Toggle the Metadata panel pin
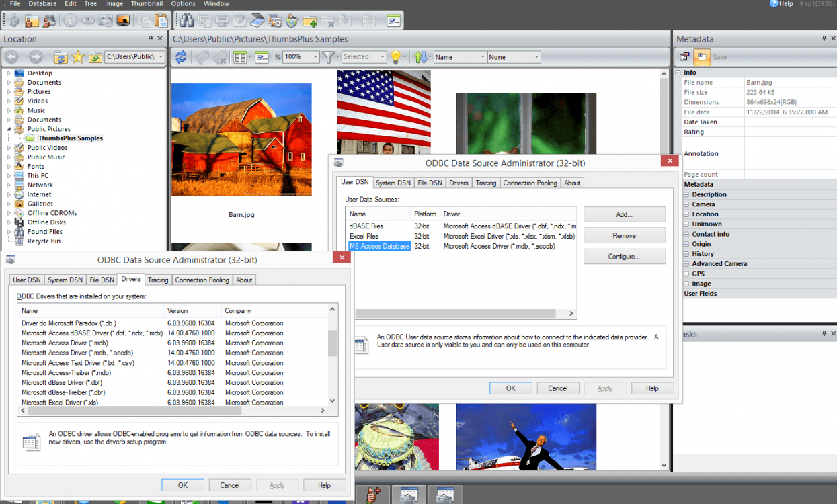Viewport: 837px width, 504px height. coord(824,38)
